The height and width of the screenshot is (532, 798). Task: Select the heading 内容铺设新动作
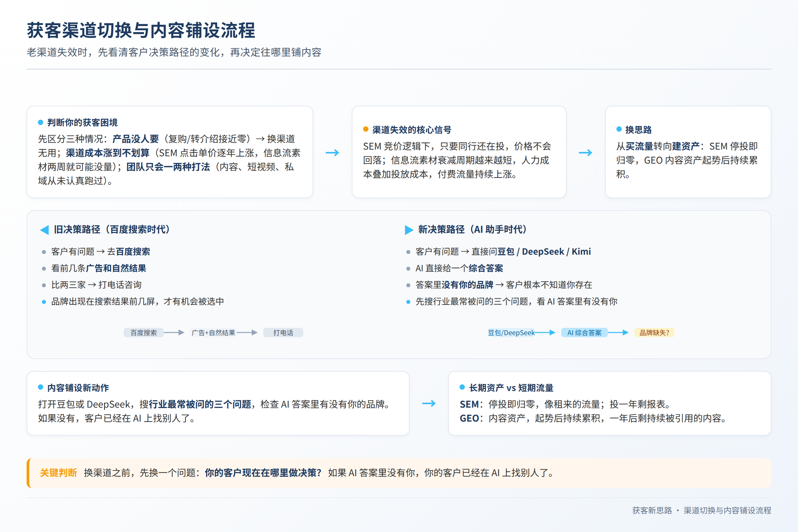(78, 388)
